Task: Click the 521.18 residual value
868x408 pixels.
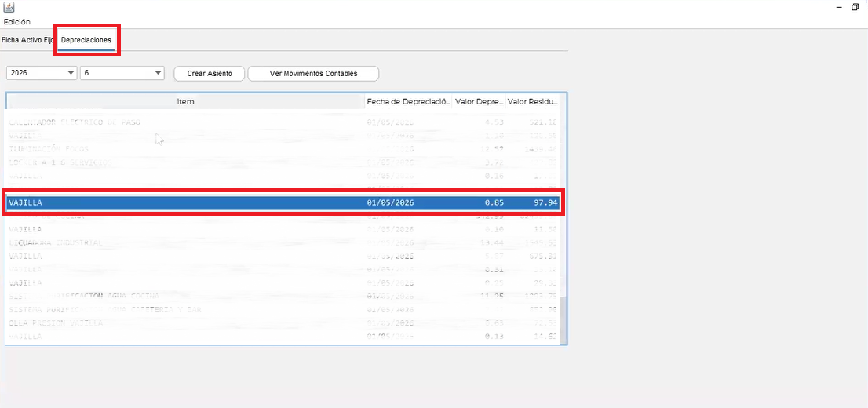Action: tap(542, 122)
